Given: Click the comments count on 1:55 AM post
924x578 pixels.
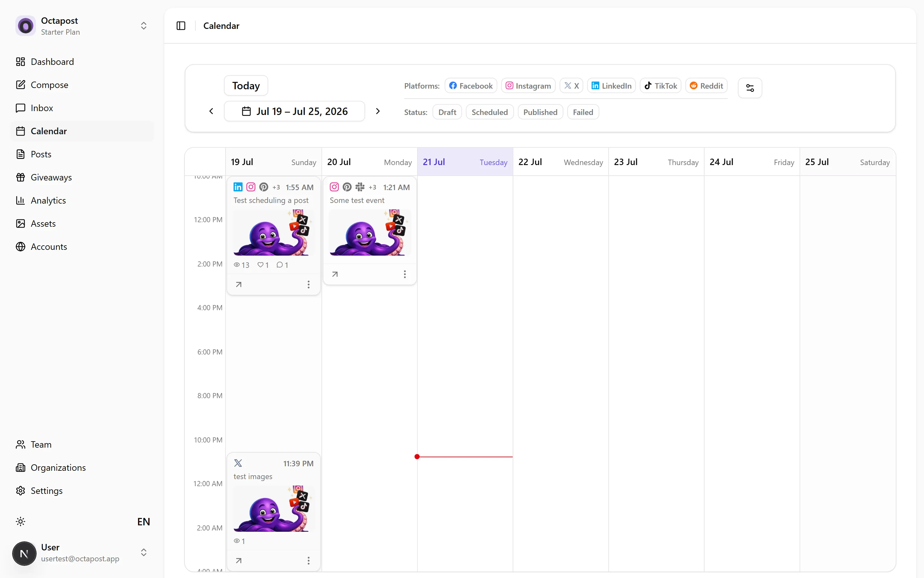Looking at the screenshot, I should click(283, 265).
